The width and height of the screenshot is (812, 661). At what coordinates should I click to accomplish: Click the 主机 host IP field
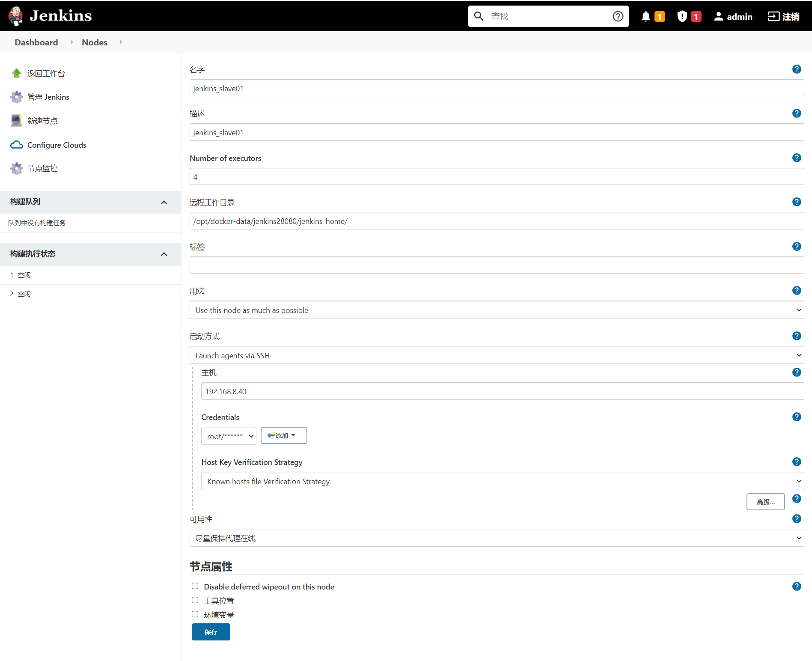click(x=503, y=391)
